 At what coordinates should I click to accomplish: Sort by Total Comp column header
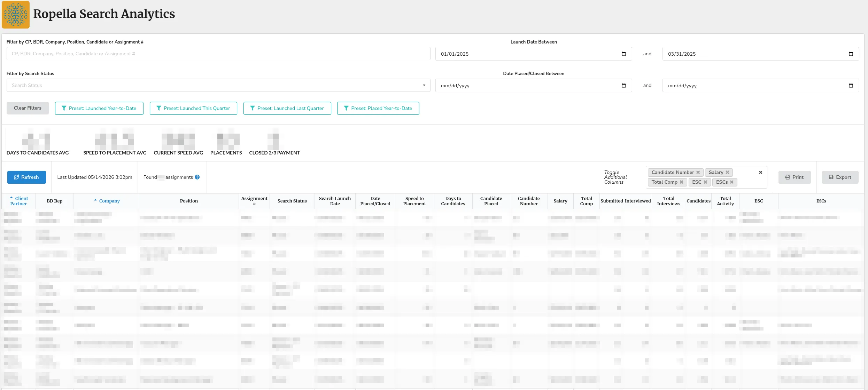point(587,201)
